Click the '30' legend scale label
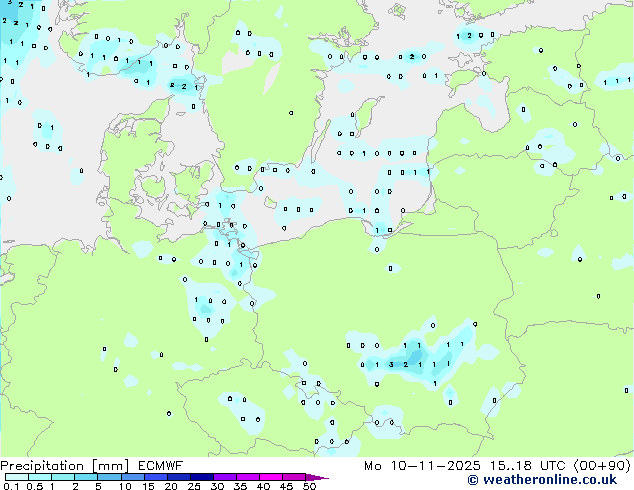Image resolution: width=634 pixels, height=490 pixels. 217,486
